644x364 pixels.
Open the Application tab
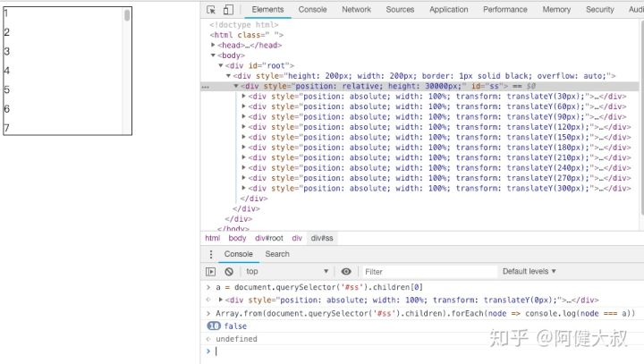[448, 10]
